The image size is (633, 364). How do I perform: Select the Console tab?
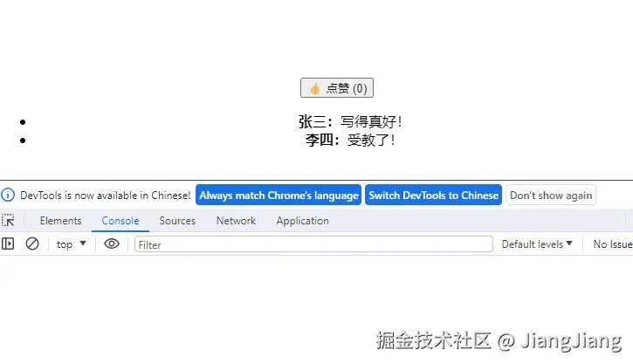(120, 221)
